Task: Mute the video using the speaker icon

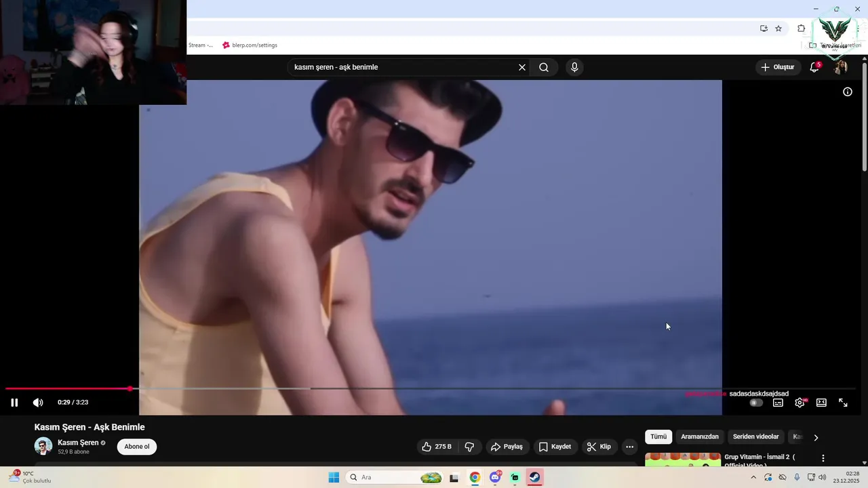Action: pos(38,403)
